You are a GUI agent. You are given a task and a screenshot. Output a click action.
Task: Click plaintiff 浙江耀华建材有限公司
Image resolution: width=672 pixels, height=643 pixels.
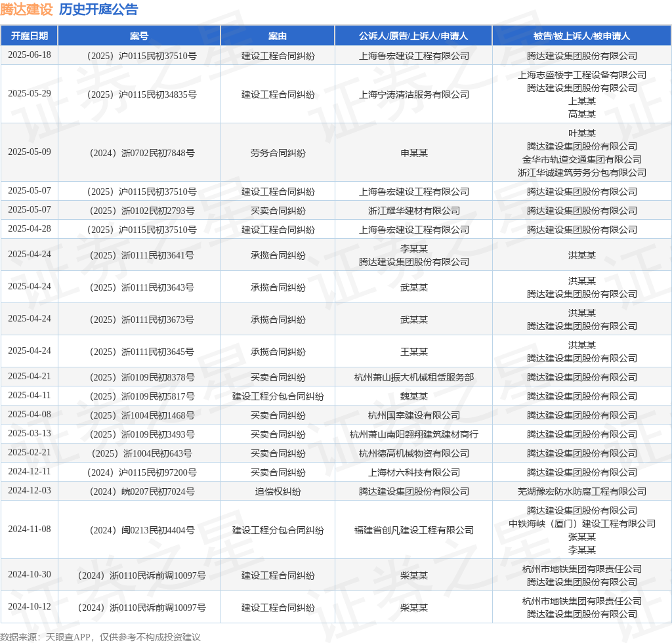414,211
